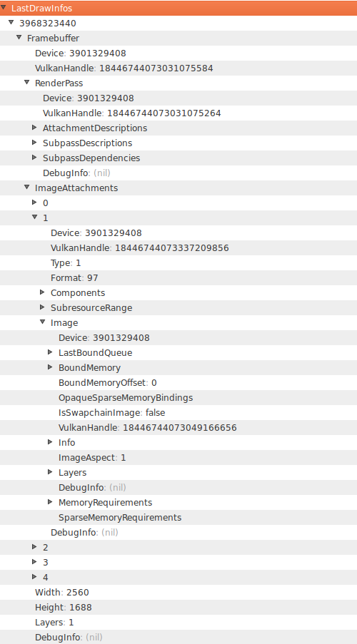Screen dimensions: 357x644
Task: Expand the BoundMemory entry
Action: click(x=50, y=367)
